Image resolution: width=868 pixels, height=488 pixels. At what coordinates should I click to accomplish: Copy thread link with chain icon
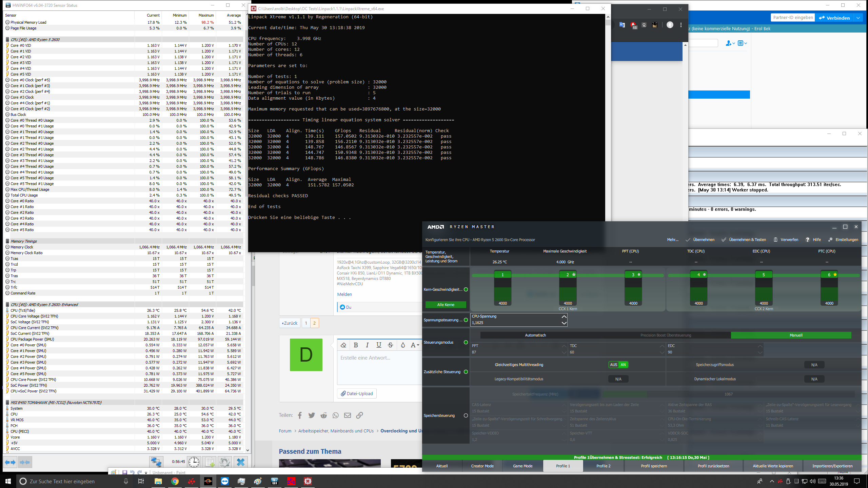359,415
